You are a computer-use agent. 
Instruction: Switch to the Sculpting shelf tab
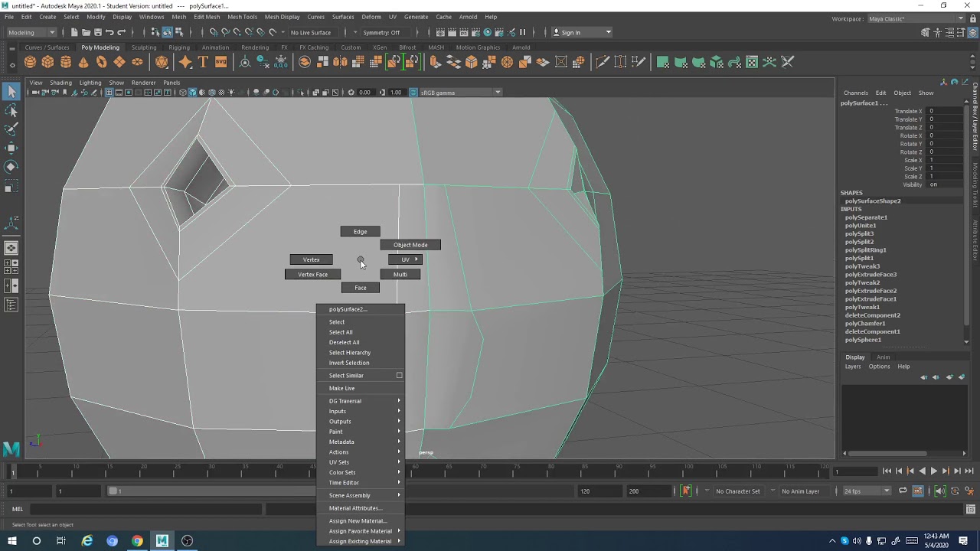[143, 47]
